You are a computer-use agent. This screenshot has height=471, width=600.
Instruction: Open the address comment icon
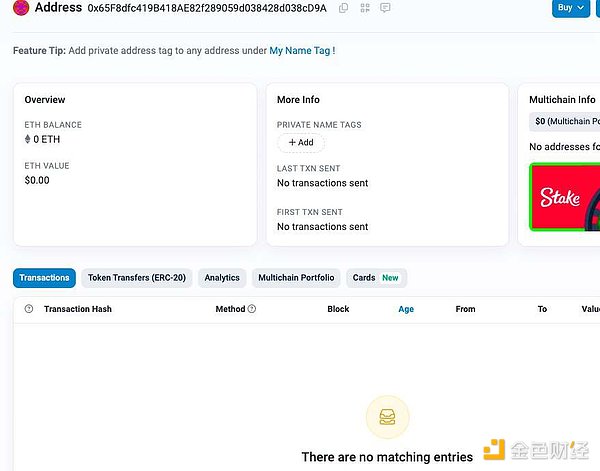pos(385,8)
